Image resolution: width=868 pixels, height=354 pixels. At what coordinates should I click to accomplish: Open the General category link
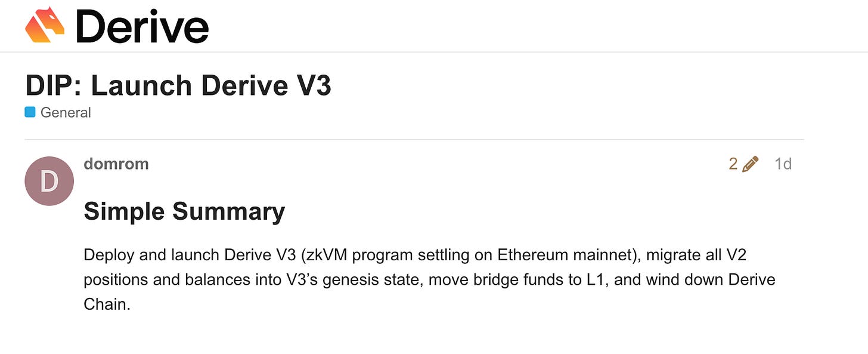tap(66, 112)
